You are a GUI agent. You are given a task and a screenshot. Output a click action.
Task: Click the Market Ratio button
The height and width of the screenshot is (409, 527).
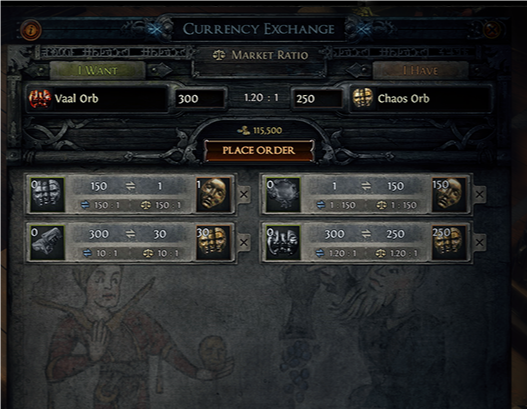click(260, 55)
